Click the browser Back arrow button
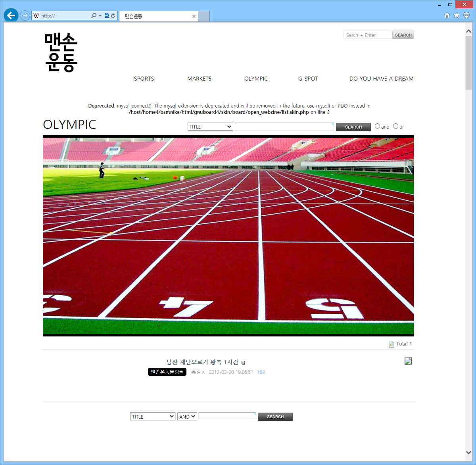 click(11, 15)
